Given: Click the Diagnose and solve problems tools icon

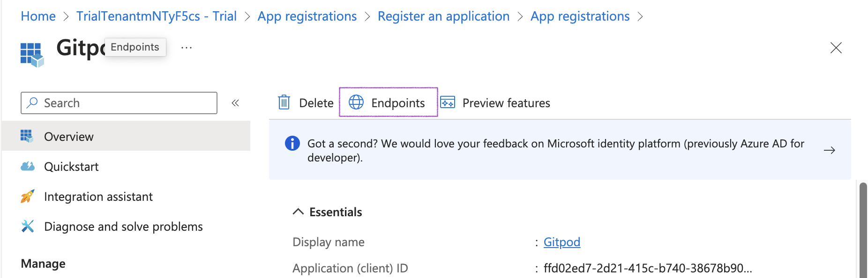Looking at the screenshot, I should tap(28, 227).
